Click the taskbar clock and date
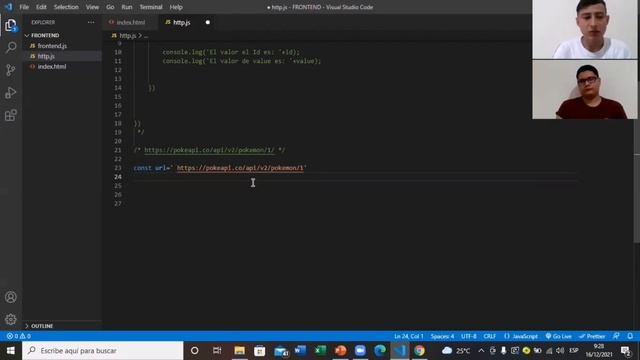 [599, 351]
